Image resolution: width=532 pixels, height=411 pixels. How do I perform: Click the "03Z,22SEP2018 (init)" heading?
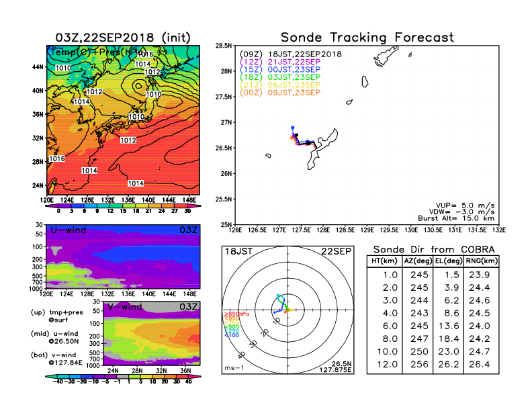pyautogui.click(x=123, y=38)
